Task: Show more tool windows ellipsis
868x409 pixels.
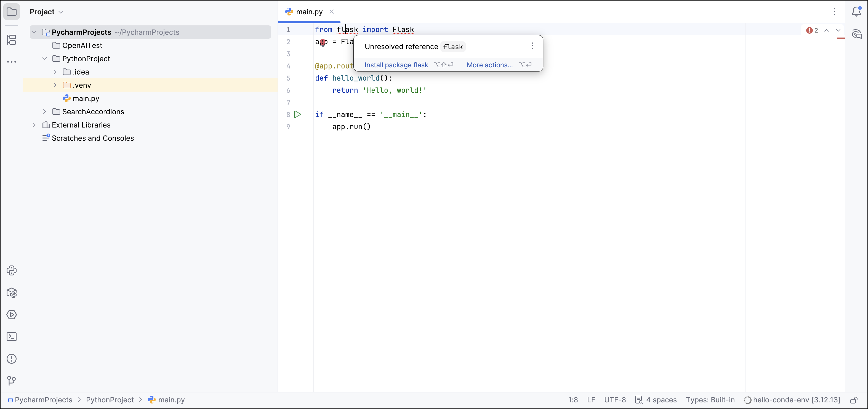Action: pyautogui.click(x=12, y=62)
